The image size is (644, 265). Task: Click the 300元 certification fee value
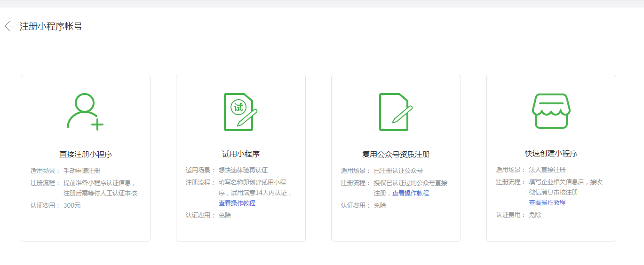coord(72,205)
